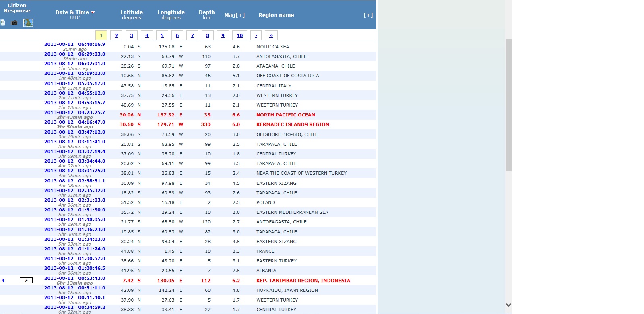Image resolution: width=644 pixels, height=314 pixels.
Task: Click OFF COAST OF COSTA RICA region
Action: 288,76
